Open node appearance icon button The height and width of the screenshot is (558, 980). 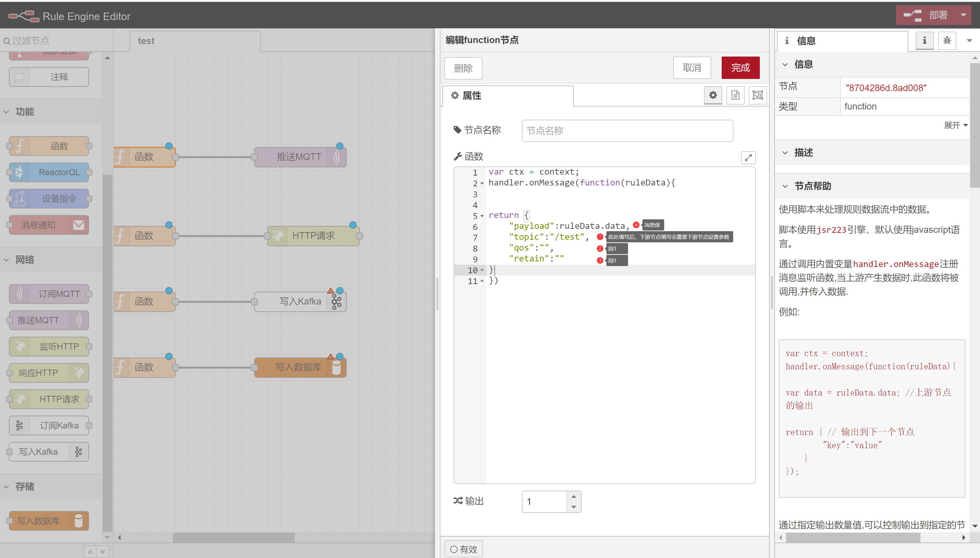pos(758,95)
